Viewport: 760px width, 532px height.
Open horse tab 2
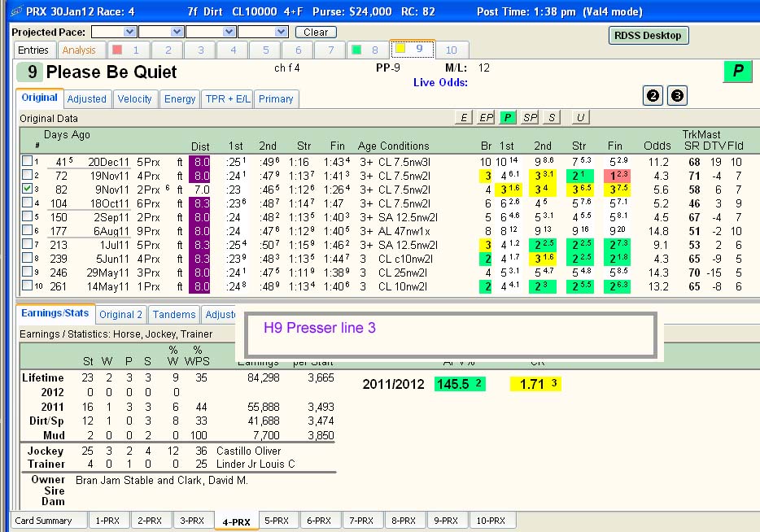coord(168,50)
